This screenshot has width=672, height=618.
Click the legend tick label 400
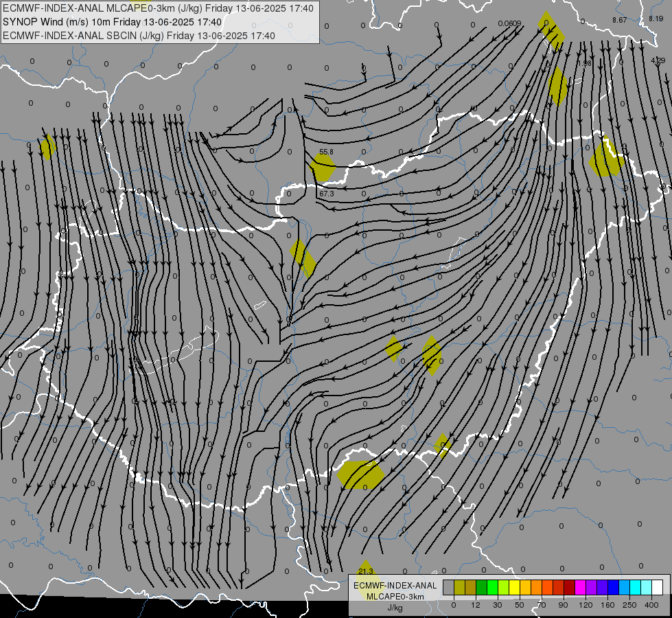click(x=651, y=605)
